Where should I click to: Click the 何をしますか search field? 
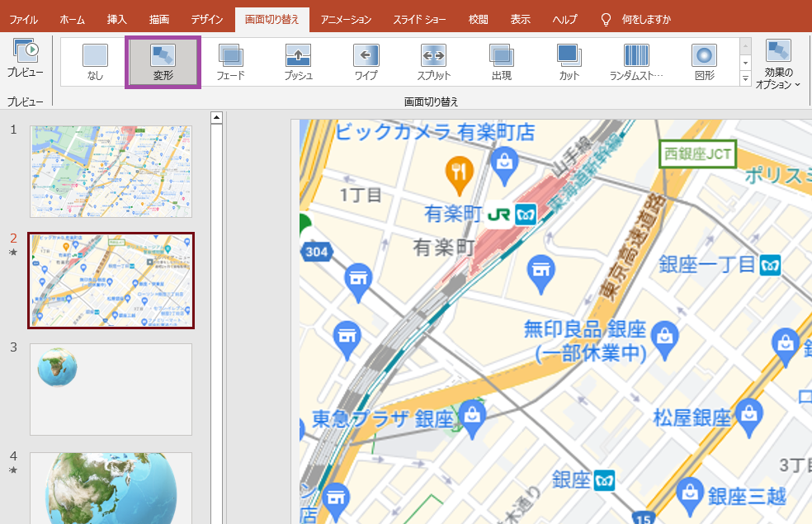pyautogui.click(x=646, y=20)
